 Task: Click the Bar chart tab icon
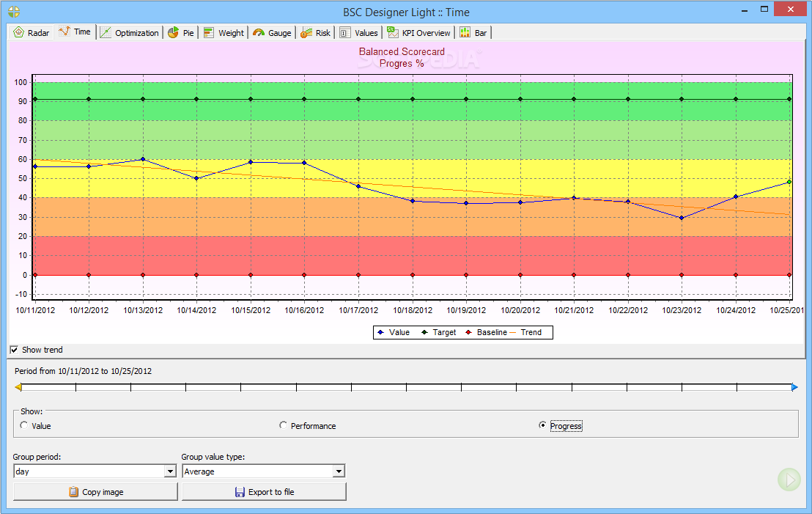point(465,33)
